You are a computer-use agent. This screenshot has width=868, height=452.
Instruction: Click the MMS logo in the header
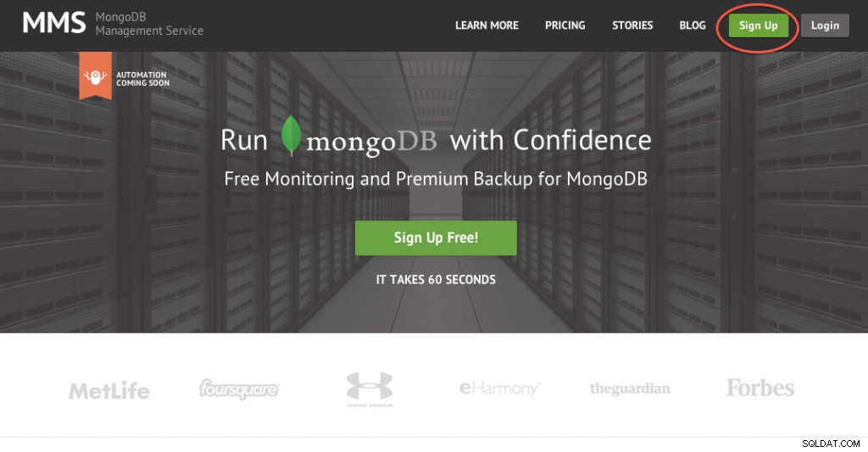point(54,23)
